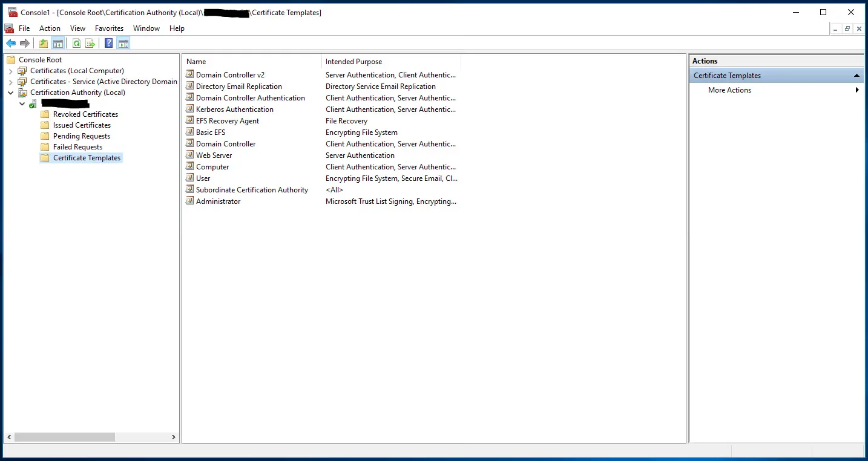Click the Refresh toolbar icon
Image resolution: width=868 pixels, height=461 pixels.
pos(76,44)
